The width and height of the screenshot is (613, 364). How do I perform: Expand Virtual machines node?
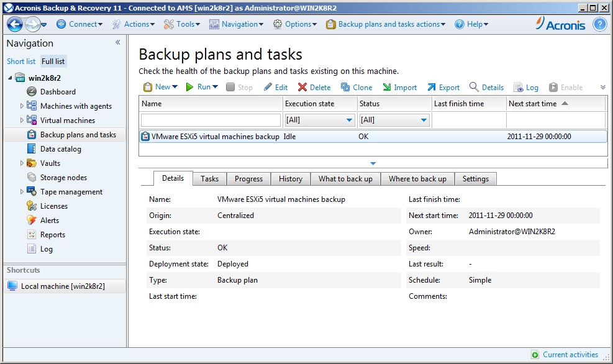tap(22, 121)
